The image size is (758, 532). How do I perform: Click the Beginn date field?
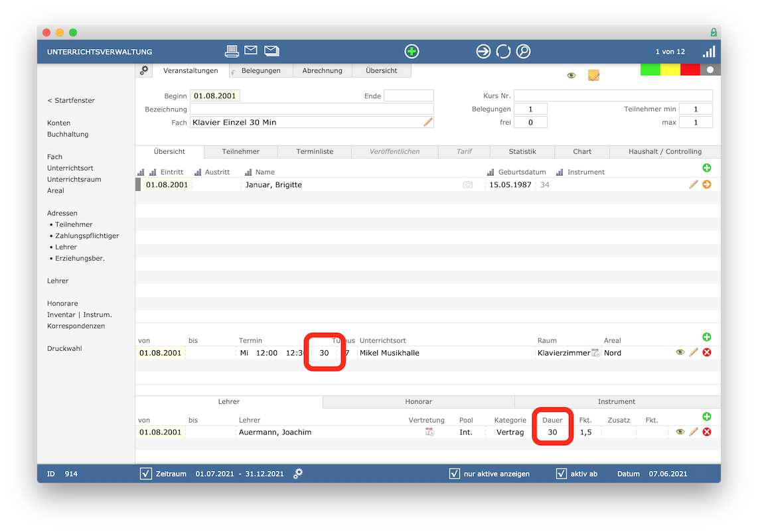pos(214,96)
